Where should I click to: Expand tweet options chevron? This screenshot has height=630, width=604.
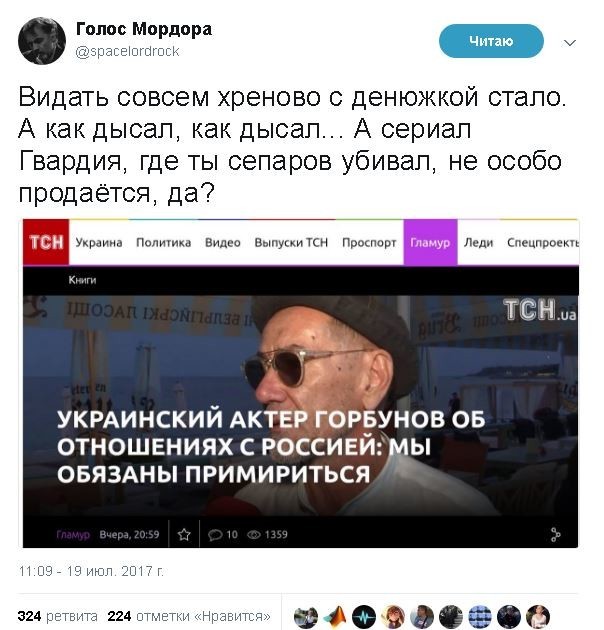coord(570,43)
